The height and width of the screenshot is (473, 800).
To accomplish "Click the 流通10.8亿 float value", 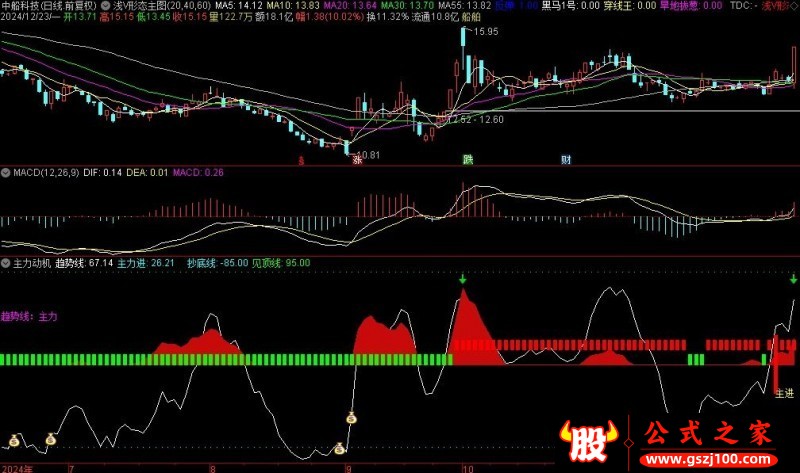I will coord(435,17).
